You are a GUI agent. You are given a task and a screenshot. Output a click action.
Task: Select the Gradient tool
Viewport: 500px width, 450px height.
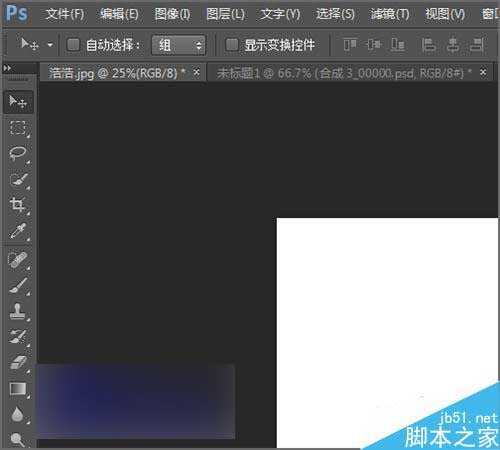18,389
